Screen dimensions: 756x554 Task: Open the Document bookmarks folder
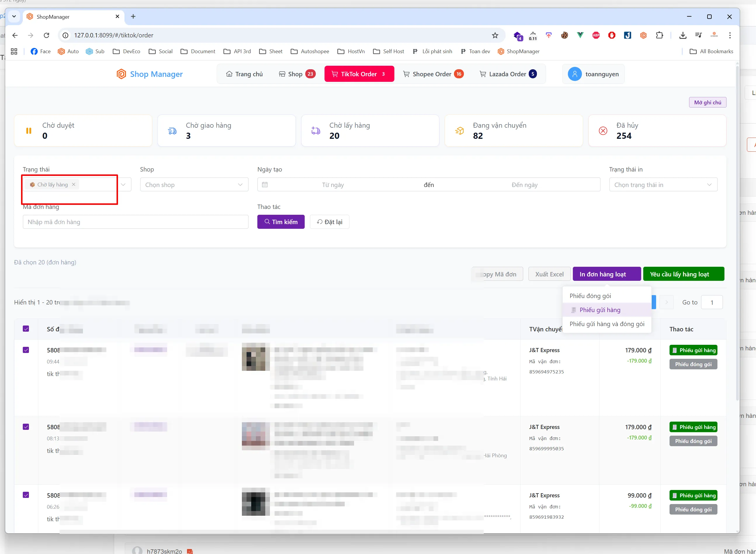(198, 51)
